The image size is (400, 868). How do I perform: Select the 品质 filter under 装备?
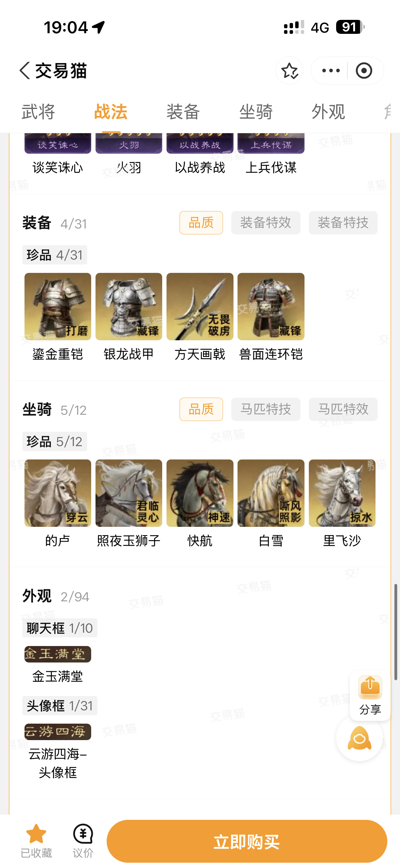point(201,223)
